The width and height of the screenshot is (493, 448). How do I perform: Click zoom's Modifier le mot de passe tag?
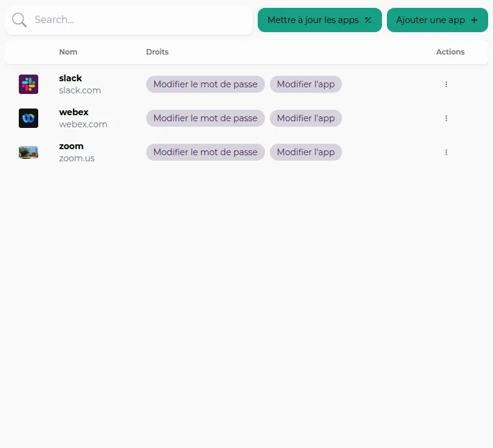205,152
